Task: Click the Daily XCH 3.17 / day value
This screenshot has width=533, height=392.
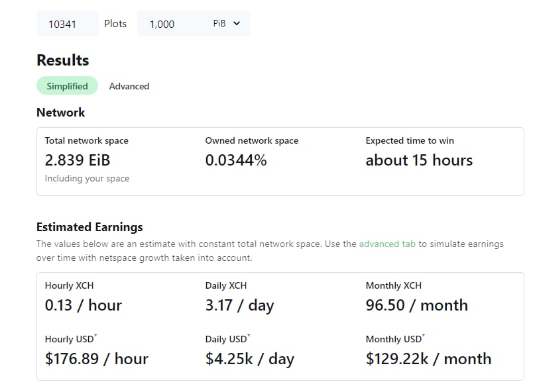Action: 239,305
